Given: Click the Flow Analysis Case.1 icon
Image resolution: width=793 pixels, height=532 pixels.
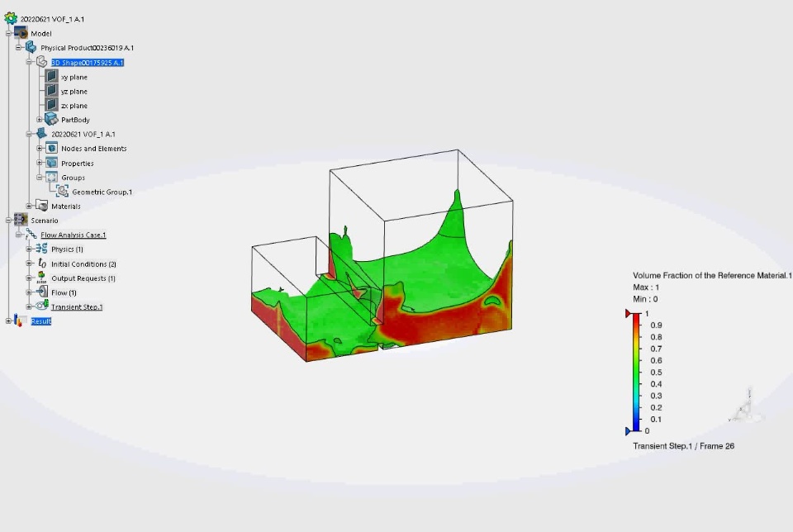Looking at the screenshot, I should 31,234.
